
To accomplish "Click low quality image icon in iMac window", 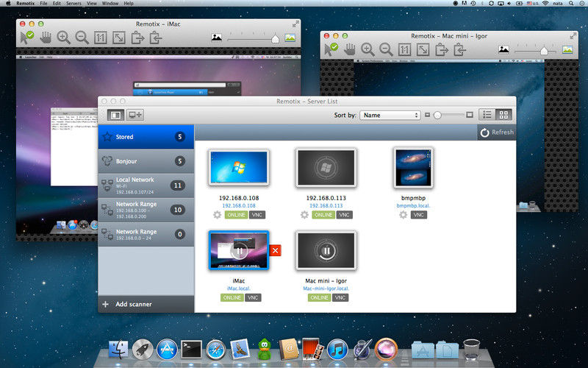I will [216, 38].
